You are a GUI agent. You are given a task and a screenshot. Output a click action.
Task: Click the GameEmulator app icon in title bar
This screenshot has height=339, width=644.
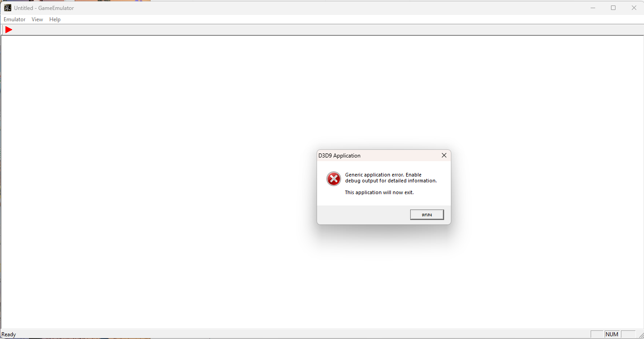(x=8, y=8)
